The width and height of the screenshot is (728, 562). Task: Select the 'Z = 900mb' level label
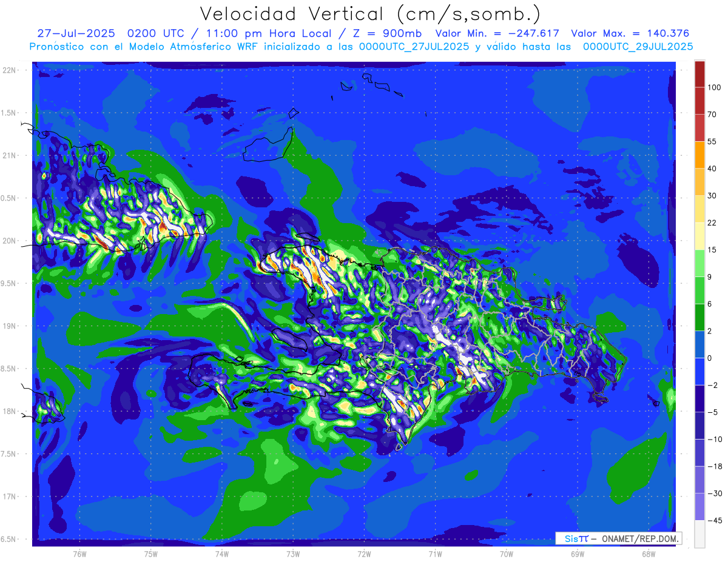386,33
